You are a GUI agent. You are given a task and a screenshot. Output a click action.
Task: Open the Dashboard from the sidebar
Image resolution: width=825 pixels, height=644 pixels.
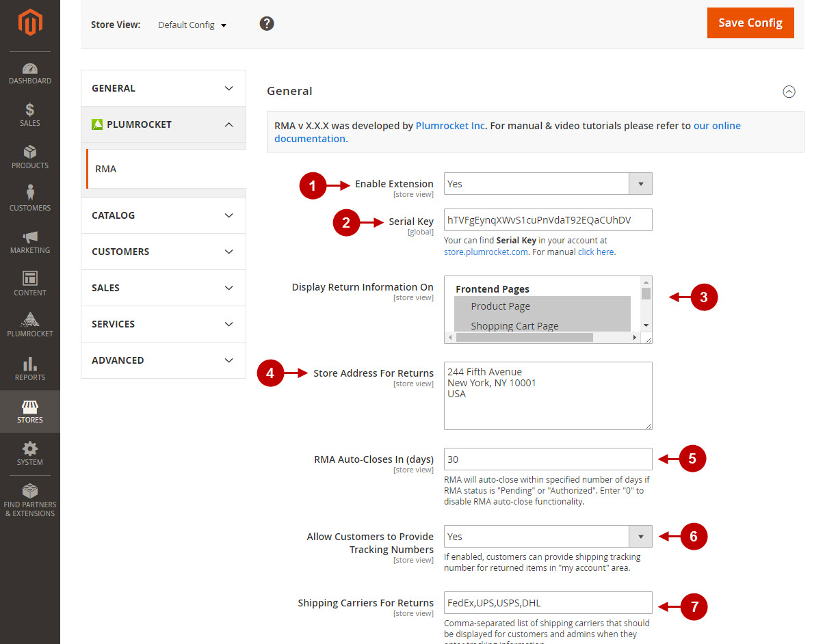point(29,72)
